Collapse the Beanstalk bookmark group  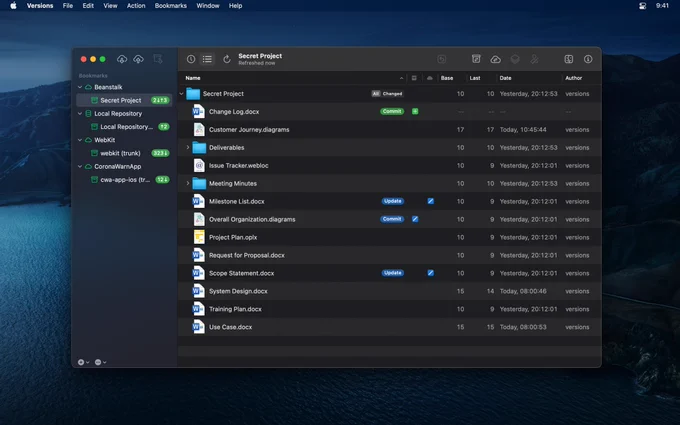tap(80, 87)
